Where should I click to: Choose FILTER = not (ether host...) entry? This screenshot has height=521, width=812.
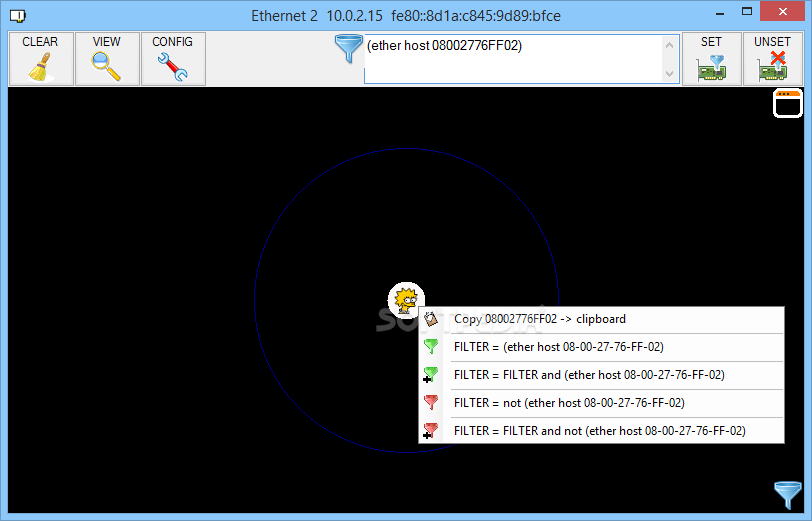[601, 403]
